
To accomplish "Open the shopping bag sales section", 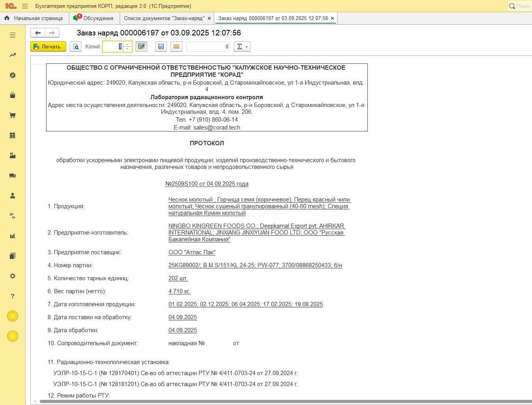I will click(x=13, y=95).
